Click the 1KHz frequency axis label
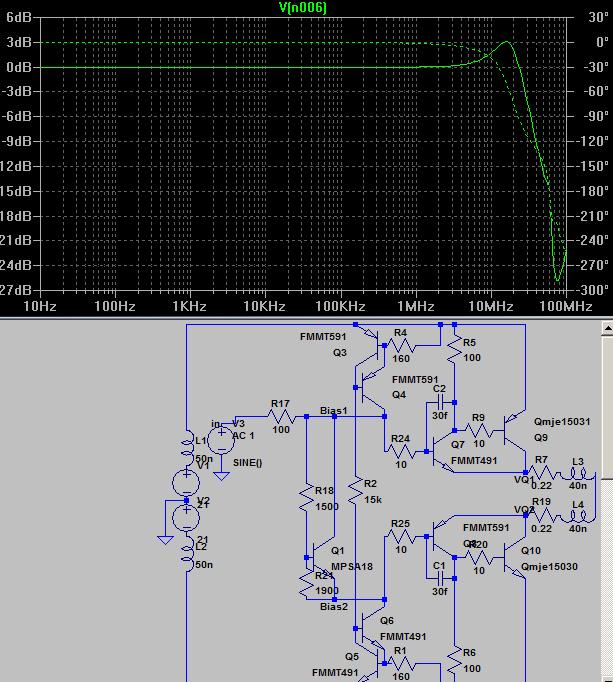This screenshot has height=682, width=613. click(189, 306)
